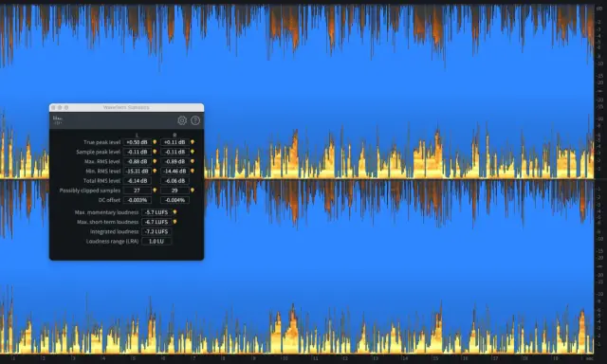The image size is (607, 364).
Task: Jump to right possibly clipped samples marker
Action: [192, 191]
